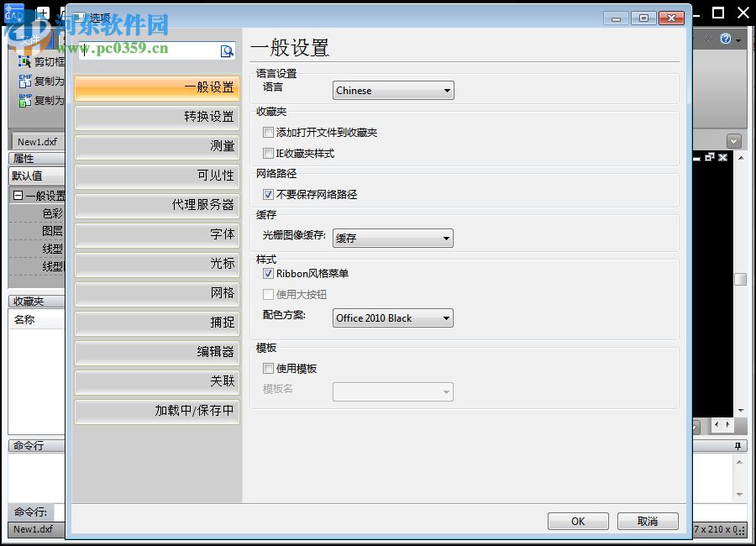Click the OK button
The image size is (756, 546).
click(x=578, y=521)
